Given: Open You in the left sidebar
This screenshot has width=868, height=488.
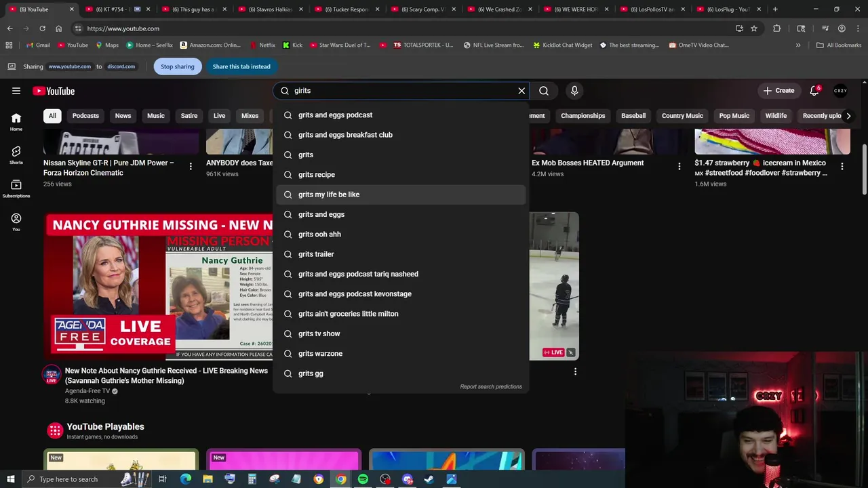Looking at the screenshot, I should (16, 222).
